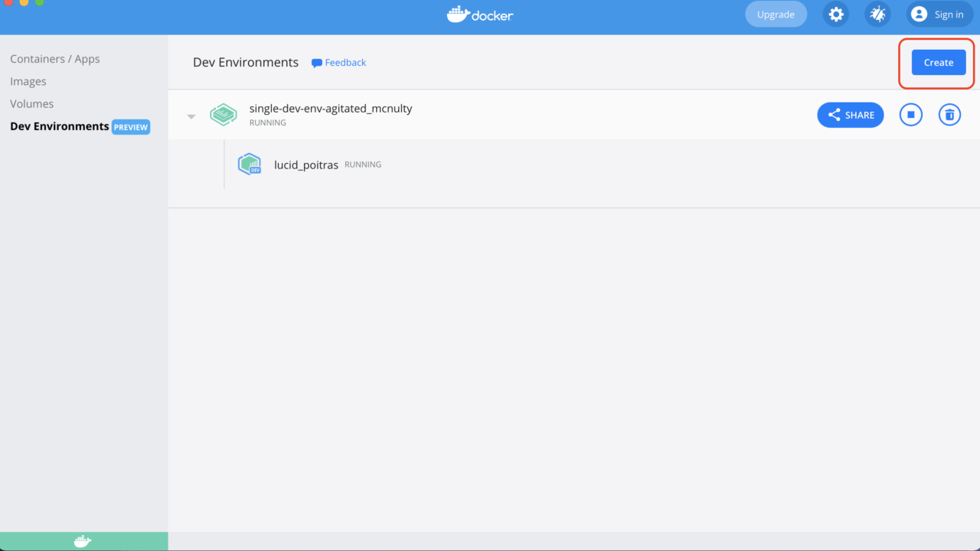Click the whale icon in the bottom status bar

(83, 541)
